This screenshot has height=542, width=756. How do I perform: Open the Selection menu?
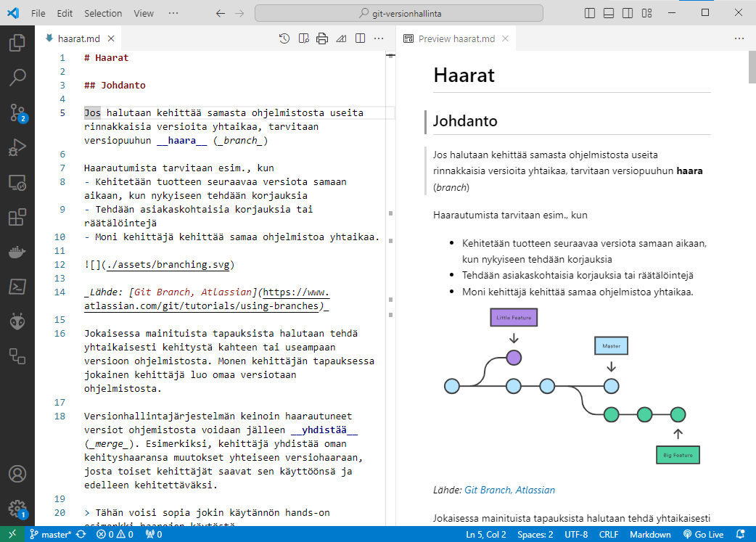coord(103,13)
